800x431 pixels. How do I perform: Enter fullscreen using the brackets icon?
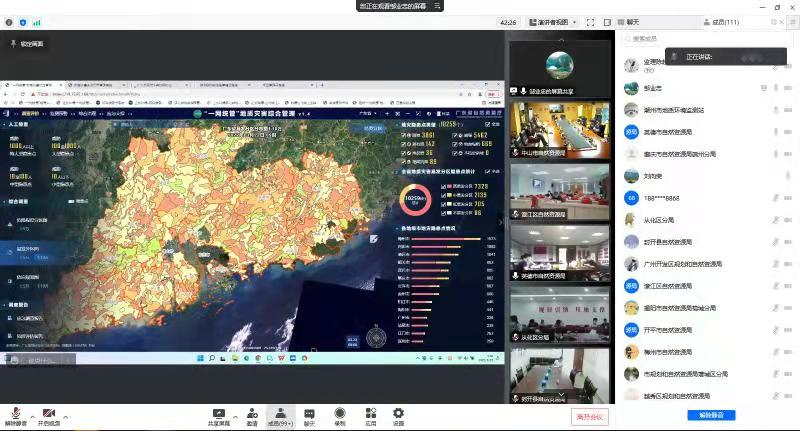(x=590, y=22)
